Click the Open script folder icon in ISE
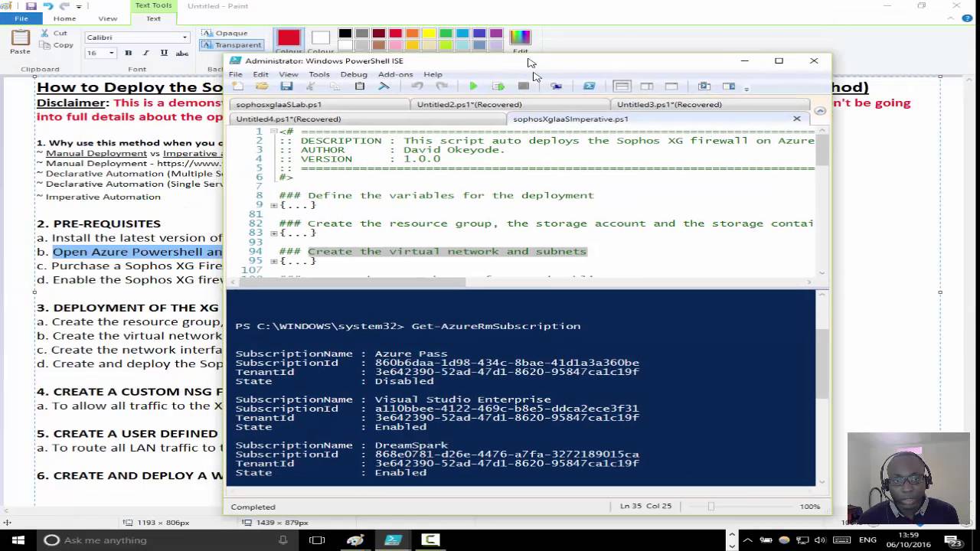Viewport: 980px width, 551px height. click(263, 86)
